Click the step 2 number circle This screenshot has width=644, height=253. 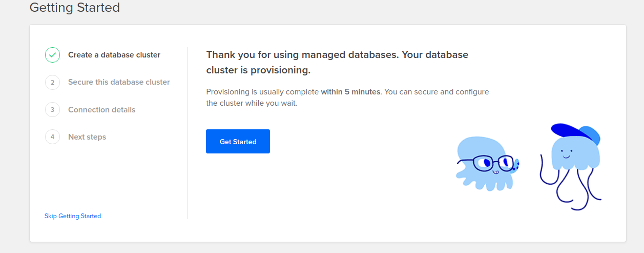(52, 82)
